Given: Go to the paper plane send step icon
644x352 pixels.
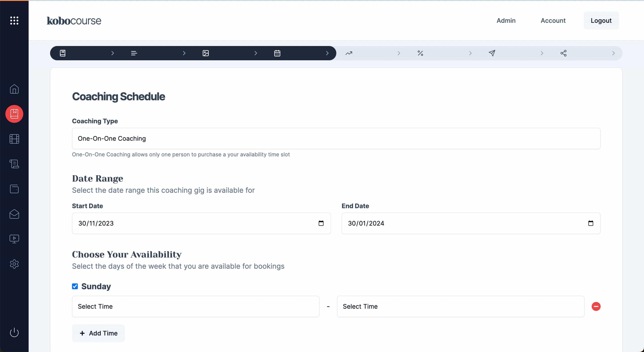Looking at the screenshot, I should [x=492, y=53].
